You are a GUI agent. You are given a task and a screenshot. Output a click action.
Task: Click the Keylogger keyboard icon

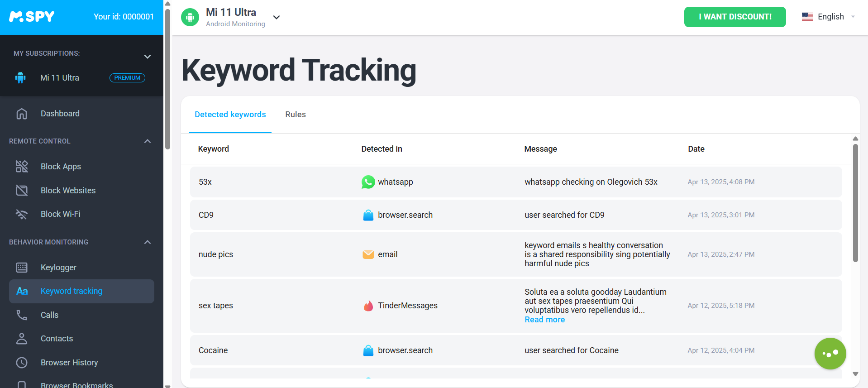pos(22,268)
